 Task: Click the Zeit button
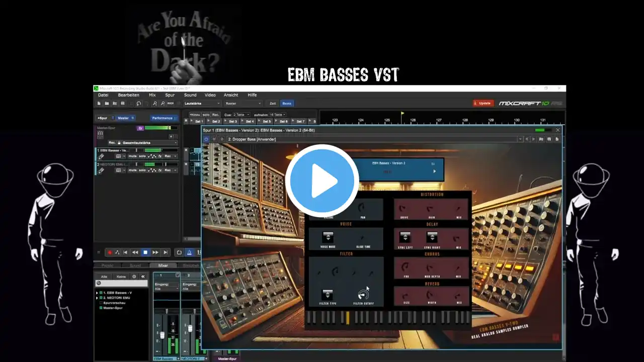point(273,103)
